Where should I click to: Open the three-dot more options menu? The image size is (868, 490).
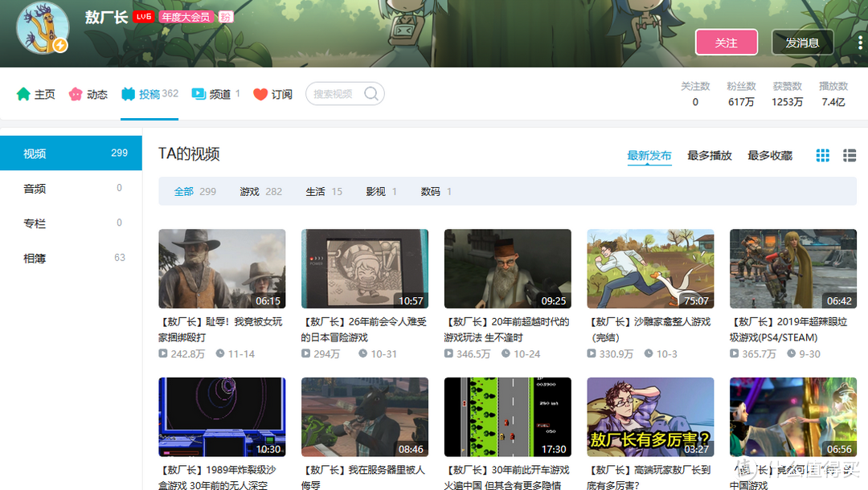point(860,43)
